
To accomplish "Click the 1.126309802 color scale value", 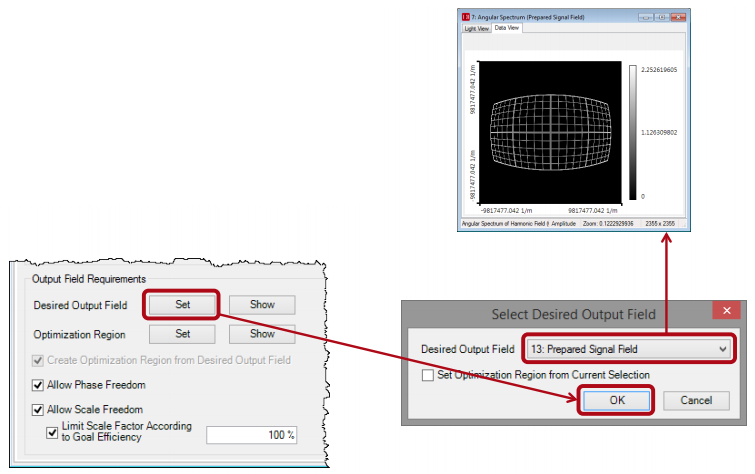I will click(x=659, y=132).
